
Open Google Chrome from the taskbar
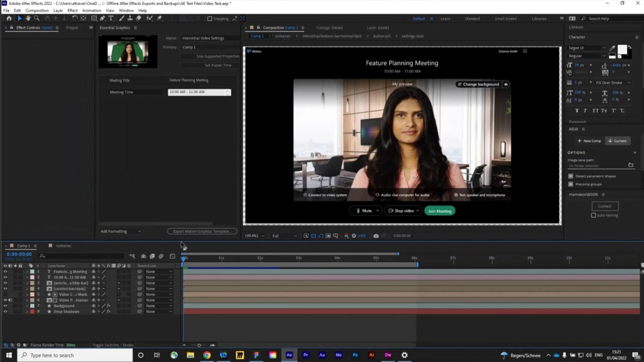click(x=207, y=355)
